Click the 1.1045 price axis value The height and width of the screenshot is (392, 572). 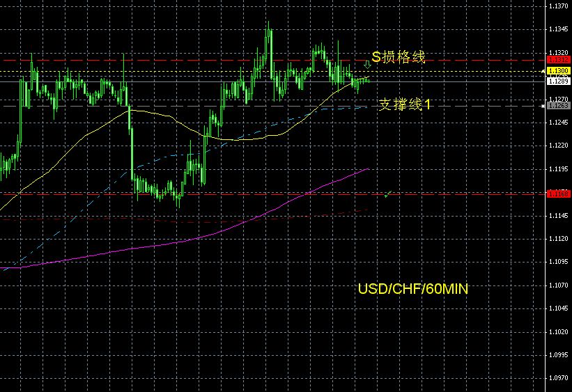[559, 308]
